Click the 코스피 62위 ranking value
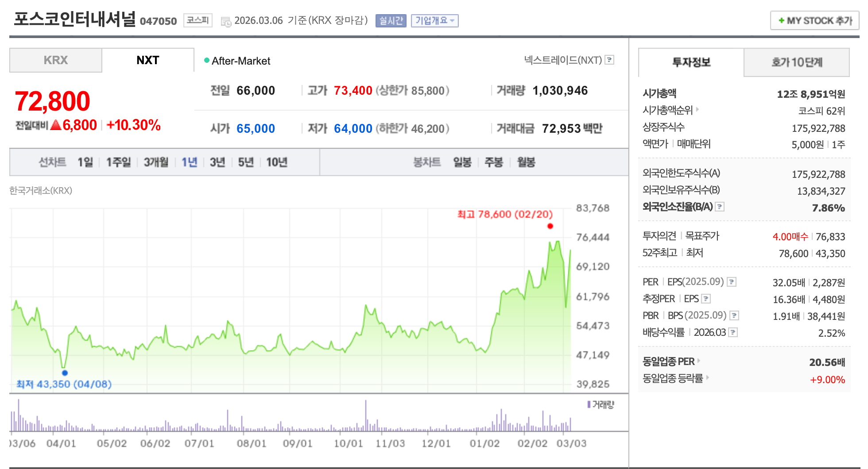The image size is (868, 469). pyautogui.click(x=821, y=111)
